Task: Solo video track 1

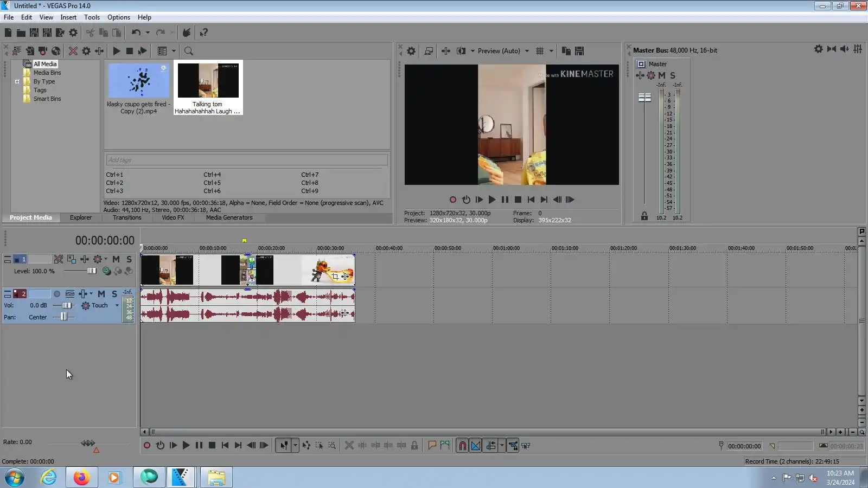Action: tap(129, 259)
